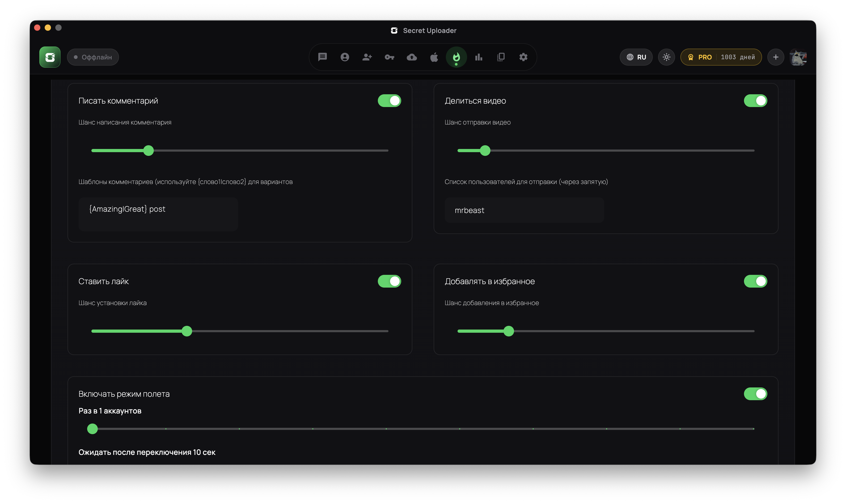The height and width of the screenshot is (504, 846).
Task: Open the key icon section
Action: (x=389, y=57)
